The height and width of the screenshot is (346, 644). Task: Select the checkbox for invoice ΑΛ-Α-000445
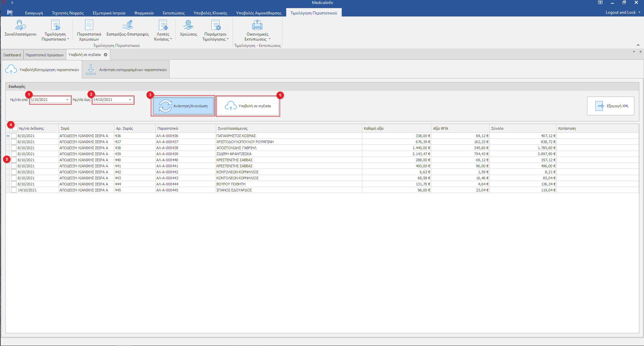(14, 190)
